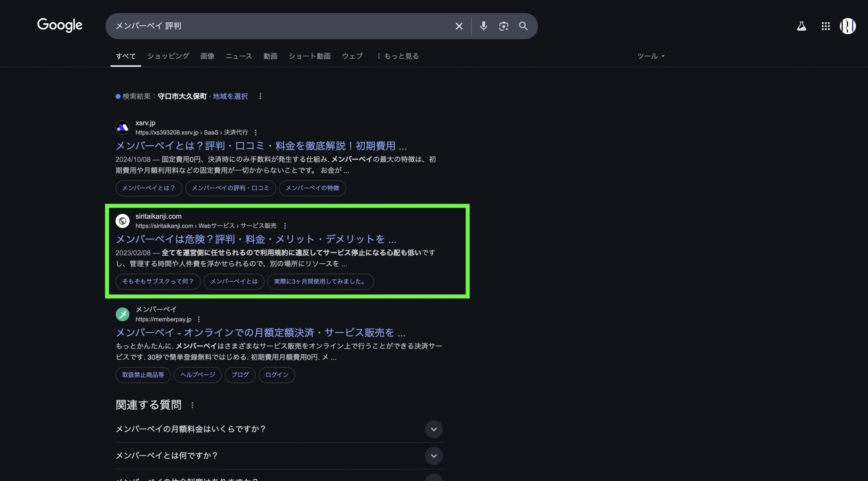This screenshot has height=481, width=868.
Task: Start voice search with the microphone icon
Action: pyautogui.click(x=484, y=26)
